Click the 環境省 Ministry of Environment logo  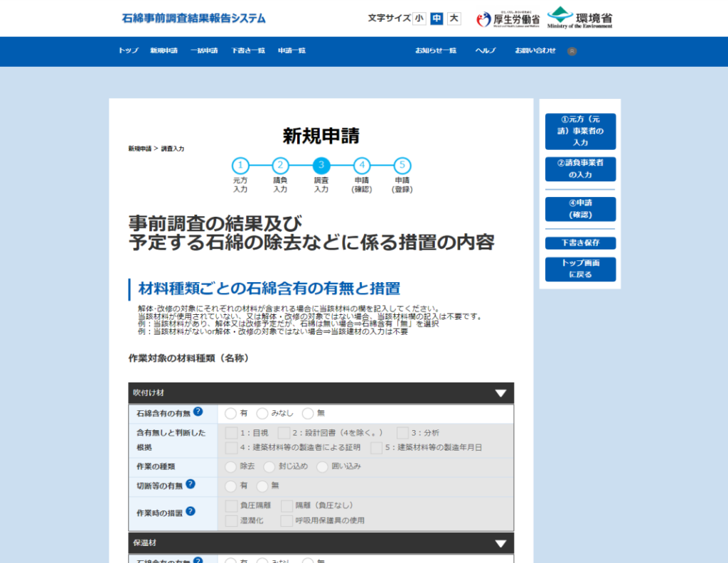(579, 18)
